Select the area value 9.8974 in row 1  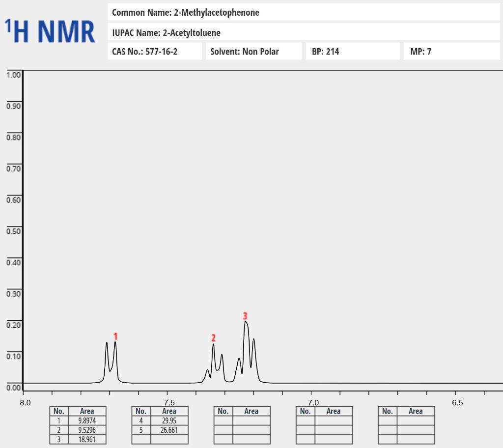tap(86, 421)
